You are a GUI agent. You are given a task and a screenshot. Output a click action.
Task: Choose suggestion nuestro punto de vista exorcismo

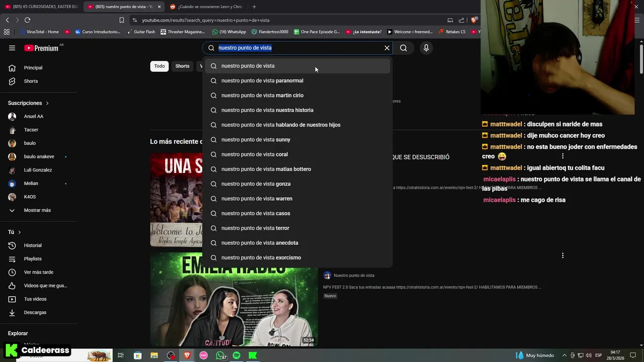click(x=297, y=257)
